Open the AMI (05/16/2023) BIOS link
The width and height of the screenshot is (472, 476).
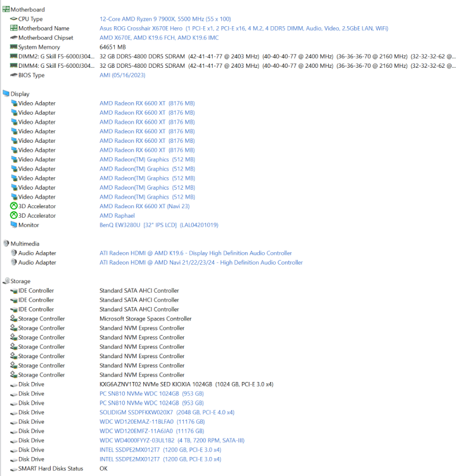122,75
